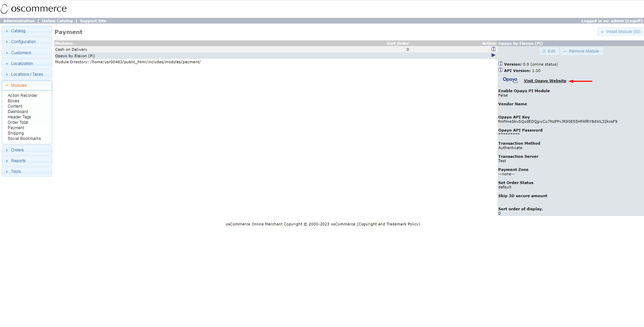Viewport: 644px width, 327px height.
Task: Collapse the Modules sidebar section
Action: click(x=19, y=85)
